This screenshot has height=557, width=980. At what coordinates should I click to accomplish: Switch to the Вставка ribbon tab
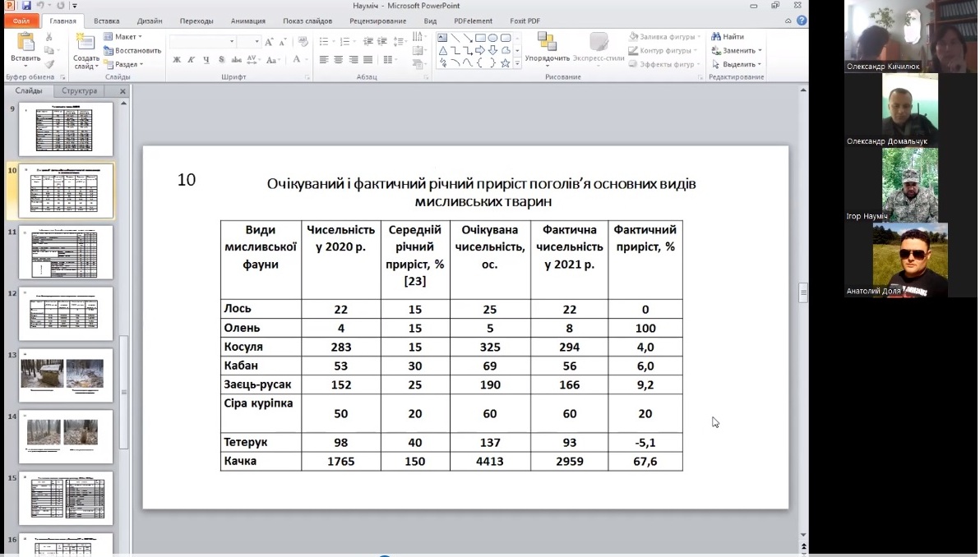click(x=109, y=22)
